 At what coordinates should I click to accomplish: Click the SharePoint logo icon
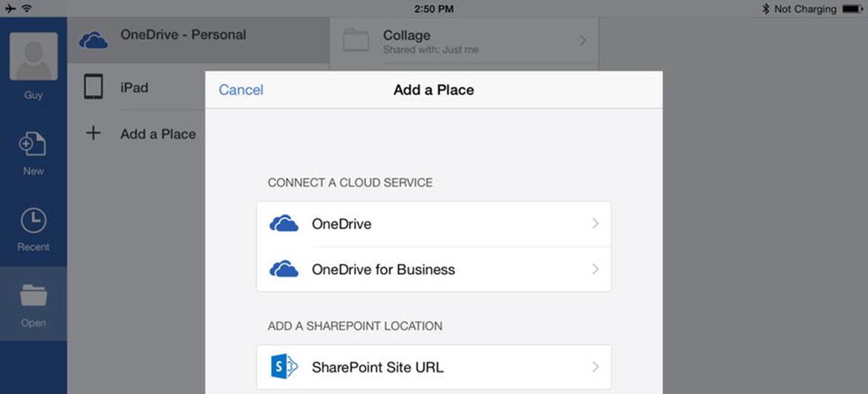pos(284,367)
